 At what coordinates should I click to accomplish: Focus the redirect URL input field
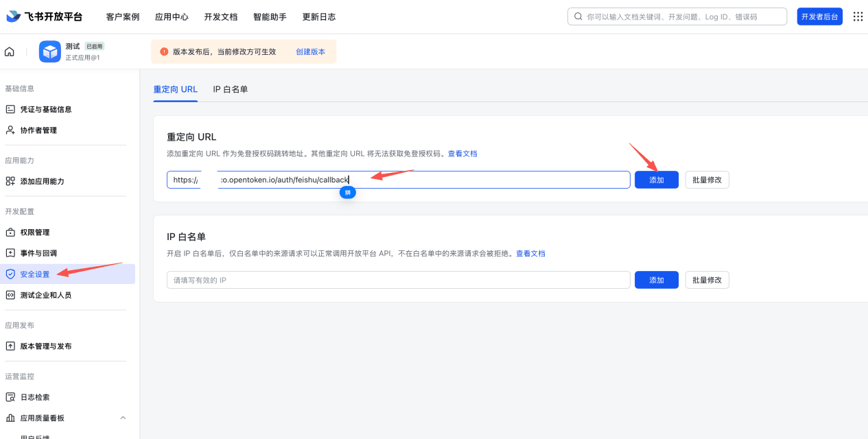(x=398, y=180)
